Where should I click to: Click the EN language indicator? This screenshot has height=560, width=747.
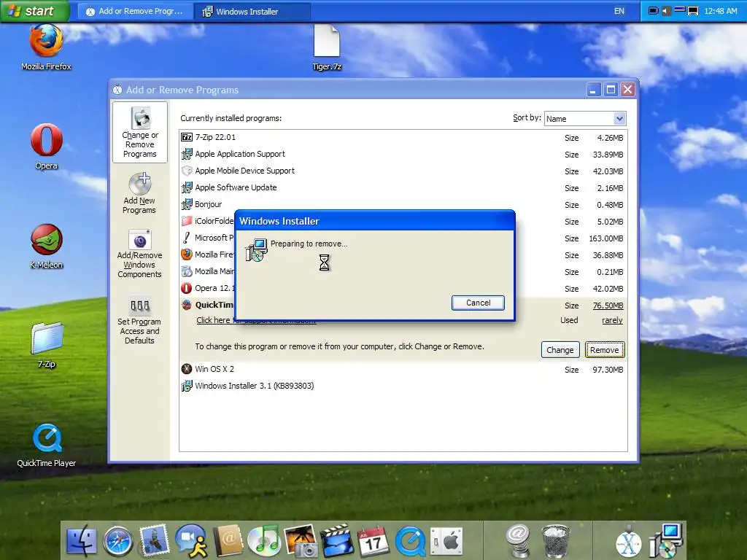click(x=619, y=11)
